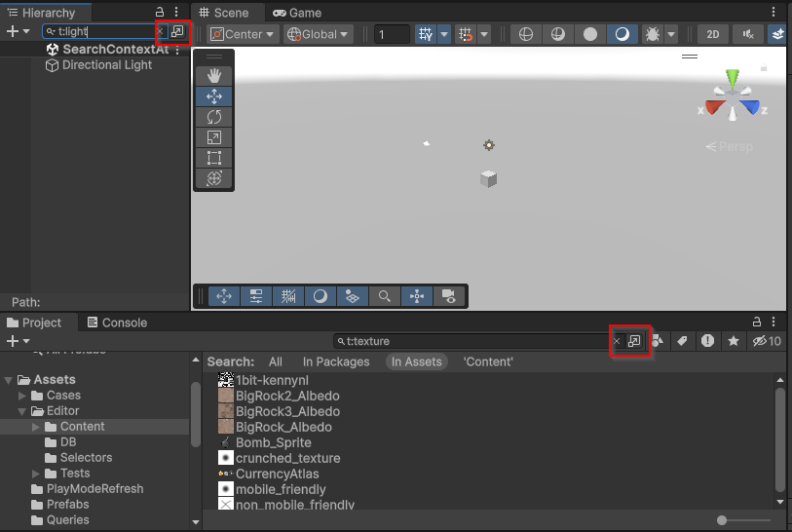Viewport: 792px width, 532px height.
Task: Open Unity Search from Project search field
Action: pos(634,341)
